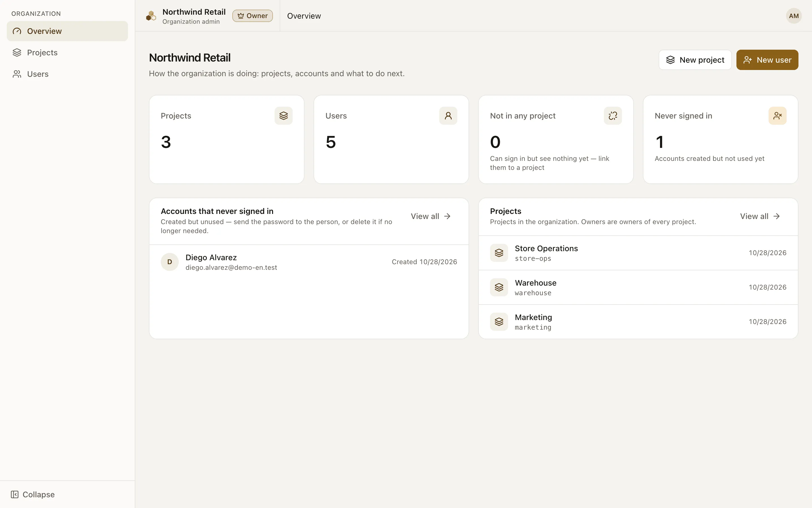This screenshot has width=812, height=508.
Task: Open the AM user avatar menu
Action: [x=794, y=16]
